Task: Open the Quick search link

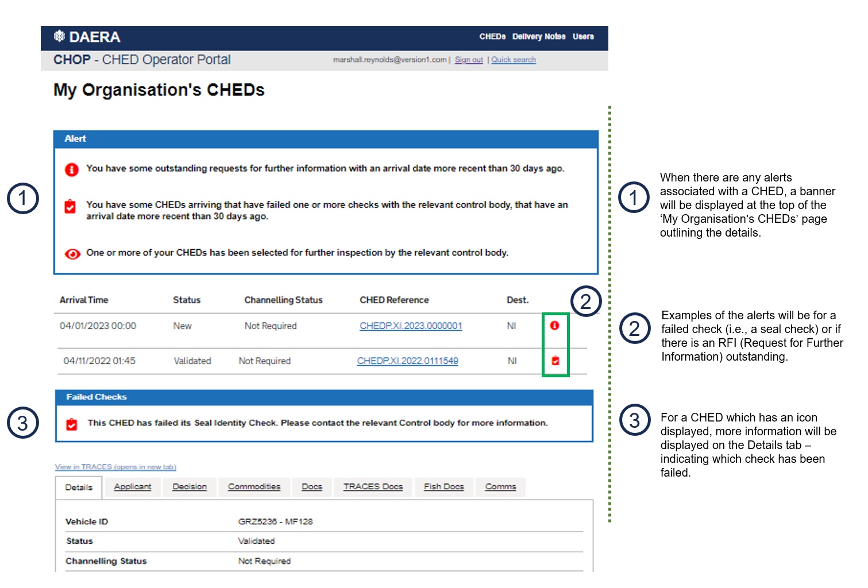Action: (x=514, y=60)
